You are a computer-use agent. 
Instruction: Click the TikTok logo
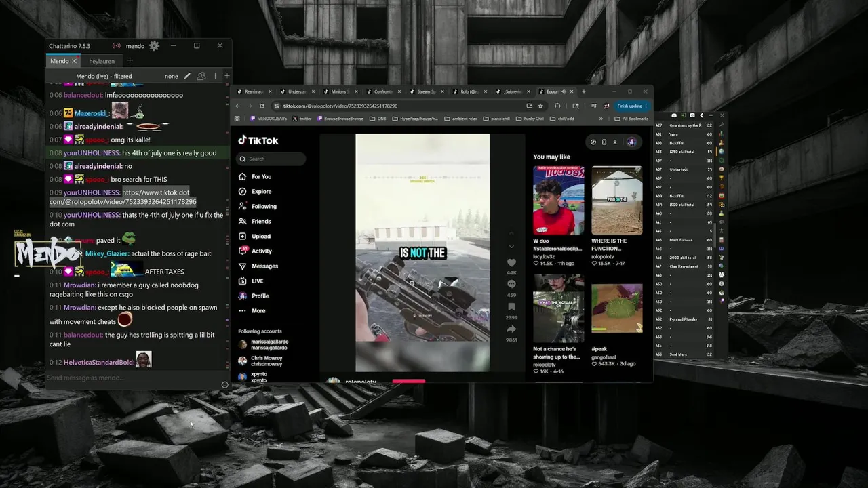coord(258,140)
